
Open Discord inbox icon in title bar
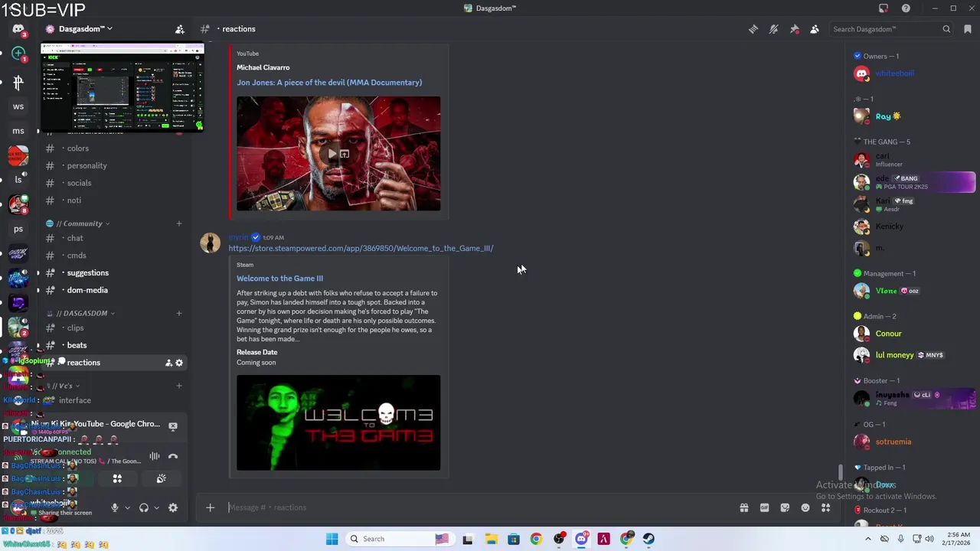(x=884, y=8)
